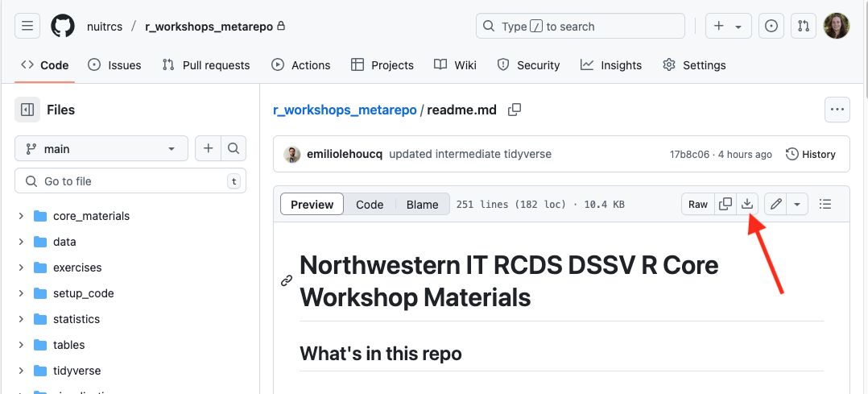
Task: Switch to Code view toggle
Action: click(370, 205)
